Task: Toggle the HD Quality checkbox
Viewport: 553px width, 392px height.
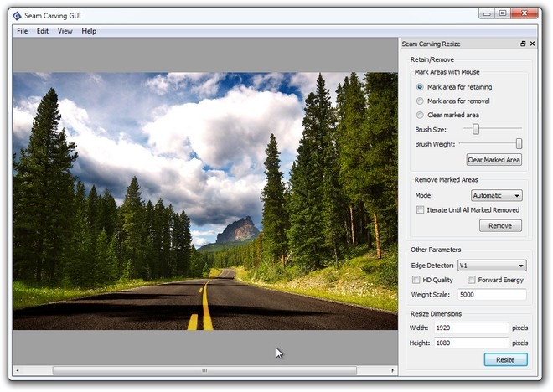Action: click(416, 280)
